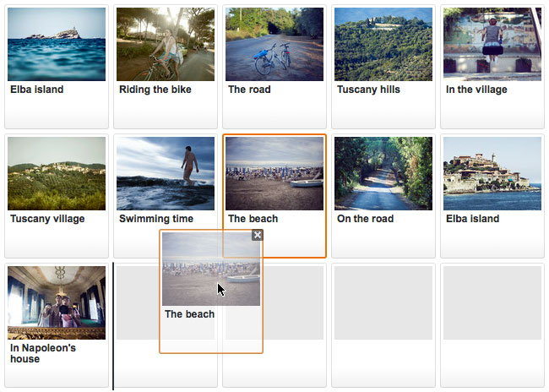Image resolution: width=549 pixels, height=392 pixels.
Task: Open The road photo with parked bicycles
Action: [274, 45]
